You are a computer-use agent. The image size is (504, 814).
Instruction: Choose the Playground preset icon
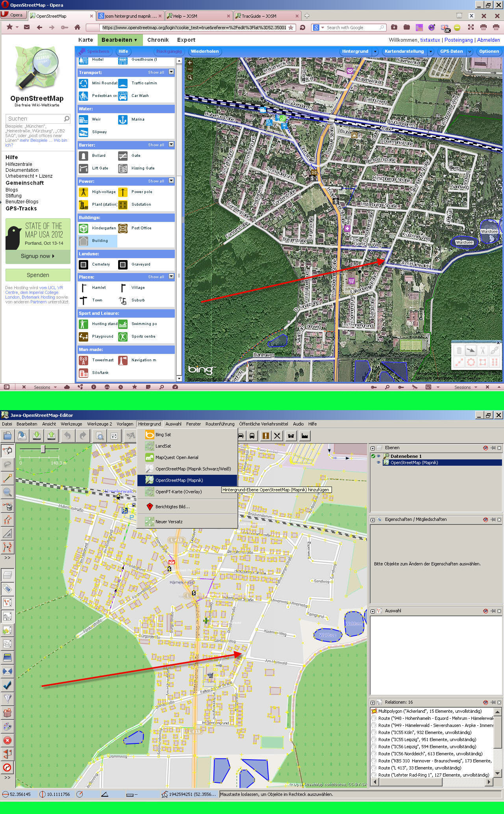tap(83, 336)
